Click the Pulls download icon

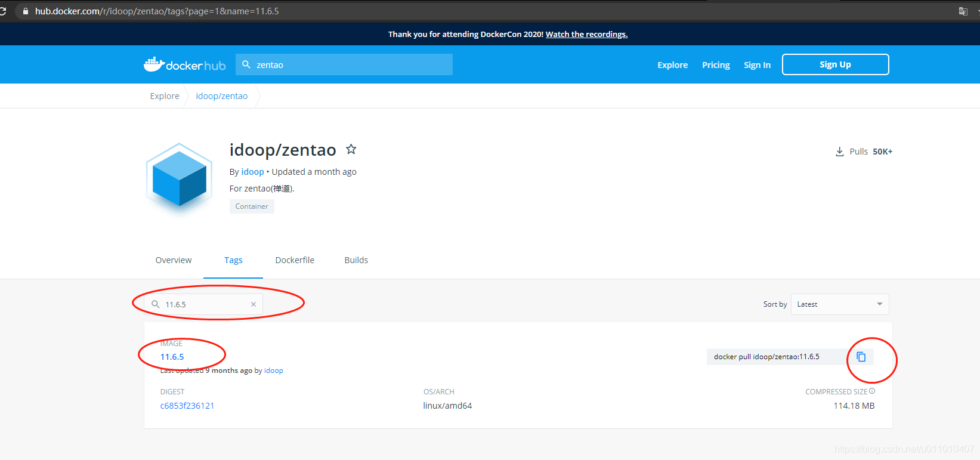coord(840,152)
